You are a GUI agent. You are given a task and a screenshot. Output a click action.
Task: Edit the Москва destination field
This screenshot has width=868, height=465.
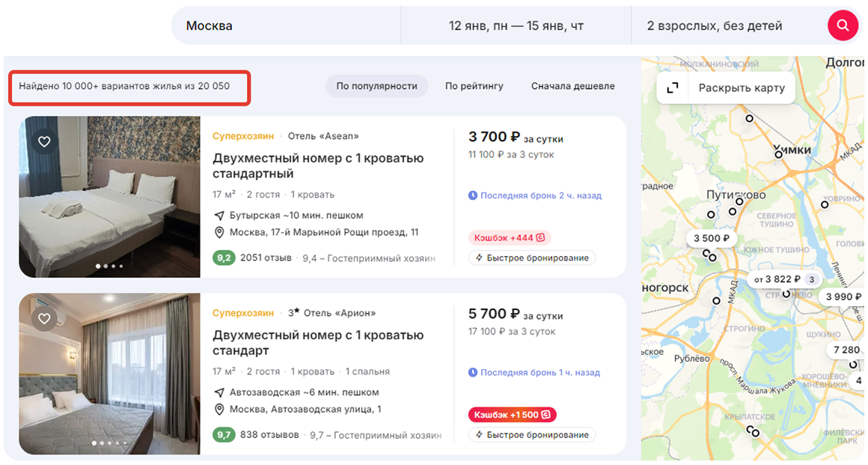[x=284, y=25]
